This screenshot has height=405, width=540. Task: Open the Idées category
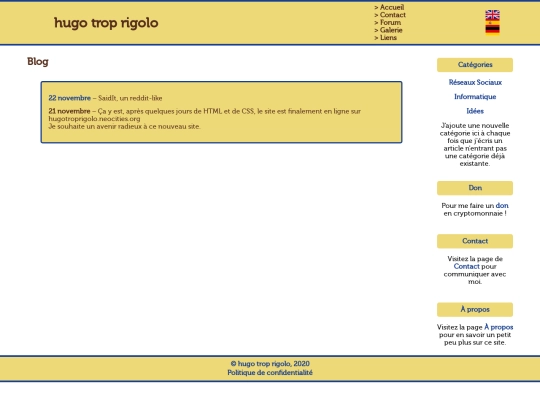tap(475, 111)
